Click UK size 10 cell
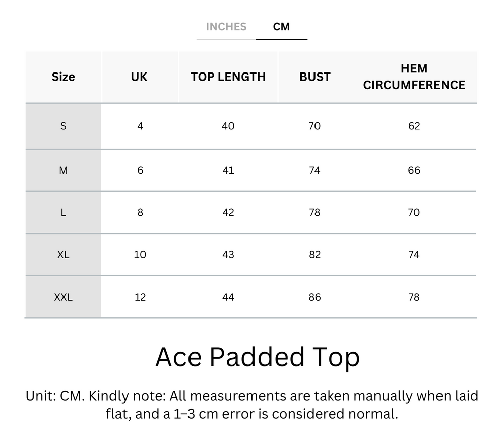 click(140, 255)
